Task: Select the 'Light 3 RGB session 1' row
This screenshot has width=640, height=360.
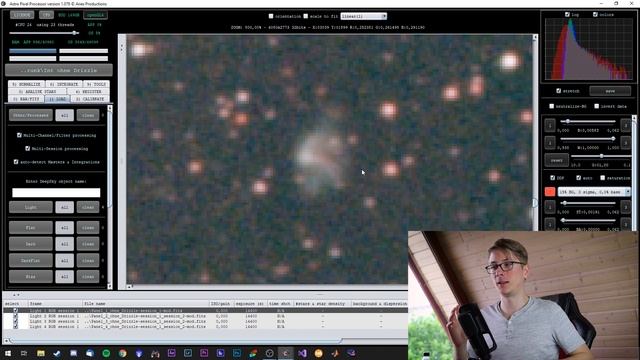Action: [205, 321]
